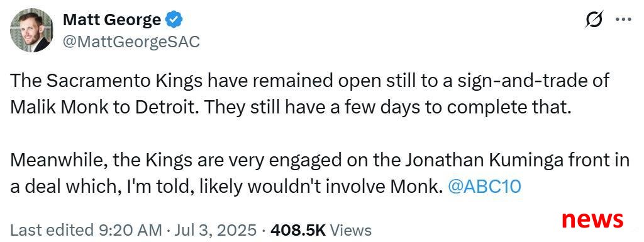
Task: Open the three-dot more options menu
Action: click(623, 20)
